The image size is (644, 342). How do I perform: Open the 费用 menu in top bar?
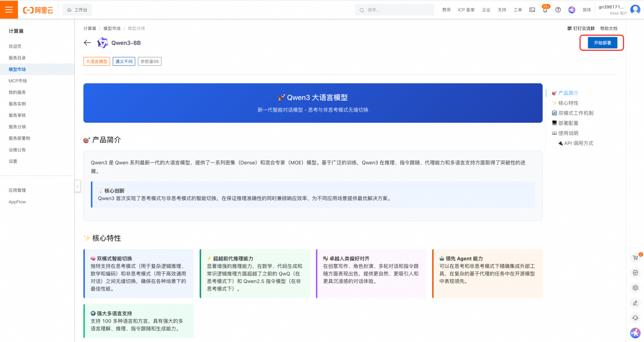[x=446, y=10]
